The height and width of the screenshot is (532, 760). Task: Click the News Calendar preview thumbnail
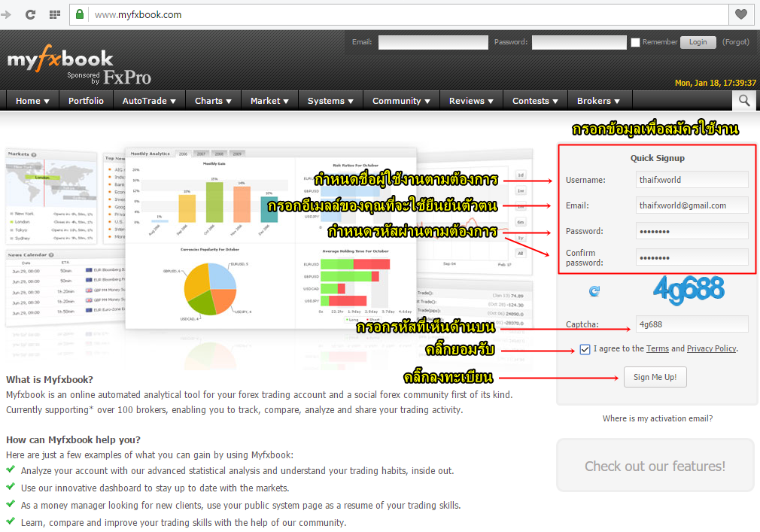point(65,286)
